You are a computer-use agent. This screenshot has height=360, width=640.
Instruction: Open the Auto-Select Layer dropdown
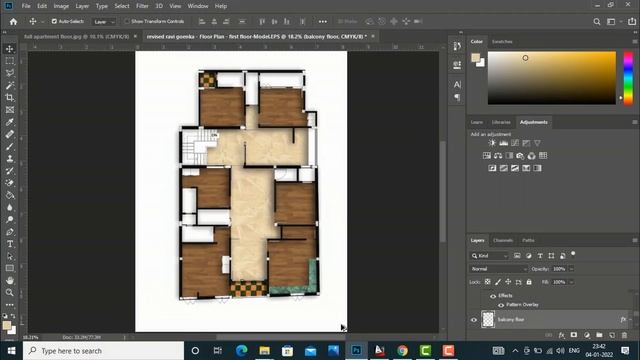104,22
